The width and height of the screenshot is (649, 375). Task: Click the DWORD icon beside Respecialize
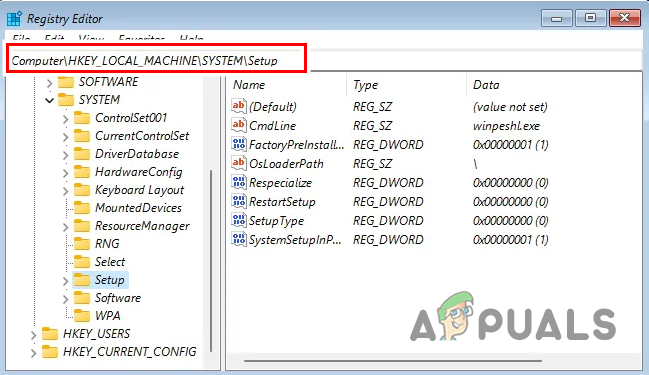click(239, 183)
